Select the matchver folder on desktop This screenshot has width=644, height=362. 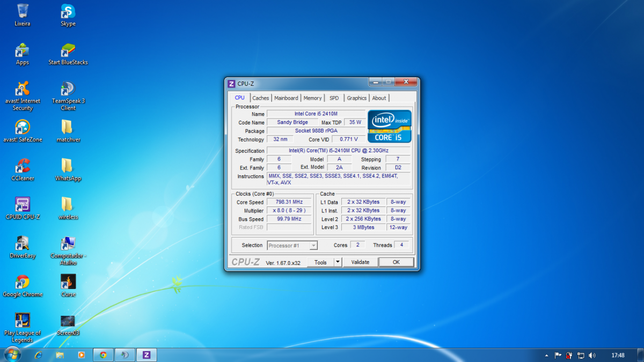point(68,131)
